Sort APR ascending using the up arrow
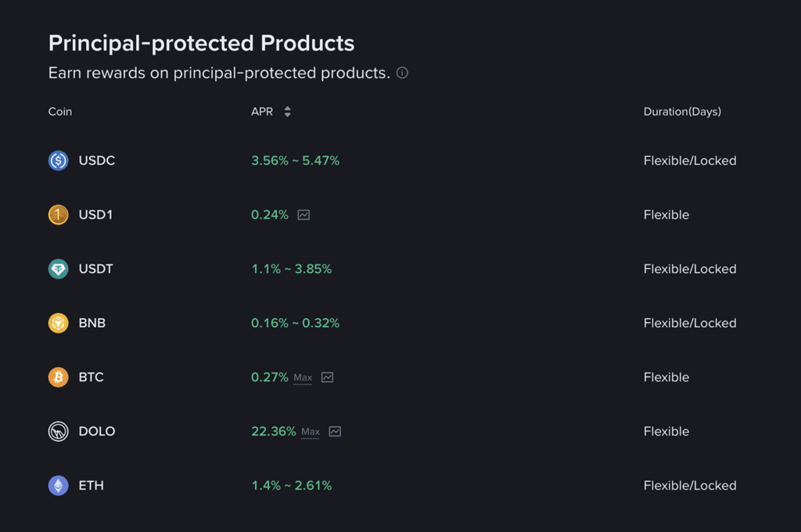 point(287,108)
